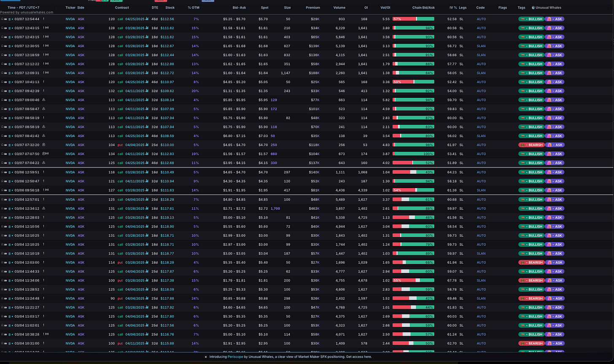Open the chart icon in the 03/07 09:42:39 row
This screenshot has width=614, height=364.
tap(147, 91)
